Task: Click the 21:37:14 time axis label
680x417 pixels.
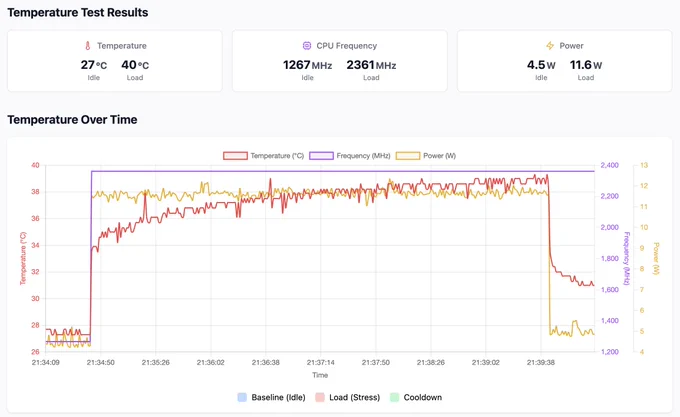Action: click(x=321, y=362)
